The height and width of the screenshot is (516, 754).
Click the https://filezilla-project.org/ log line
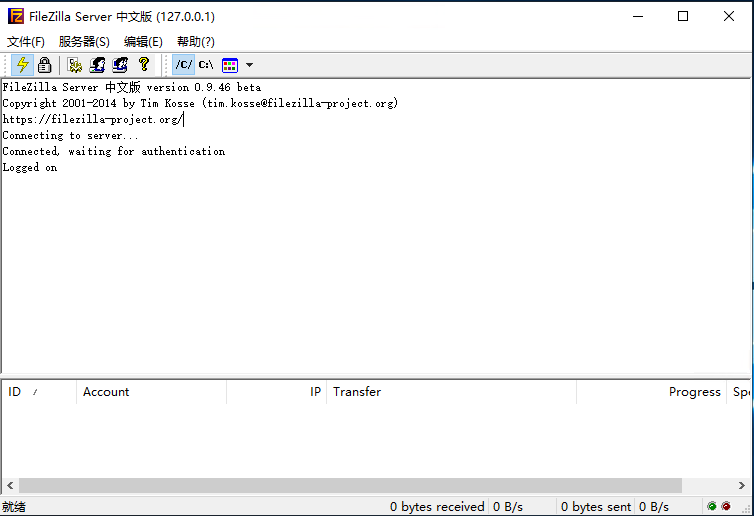click(x=93, y=119)
